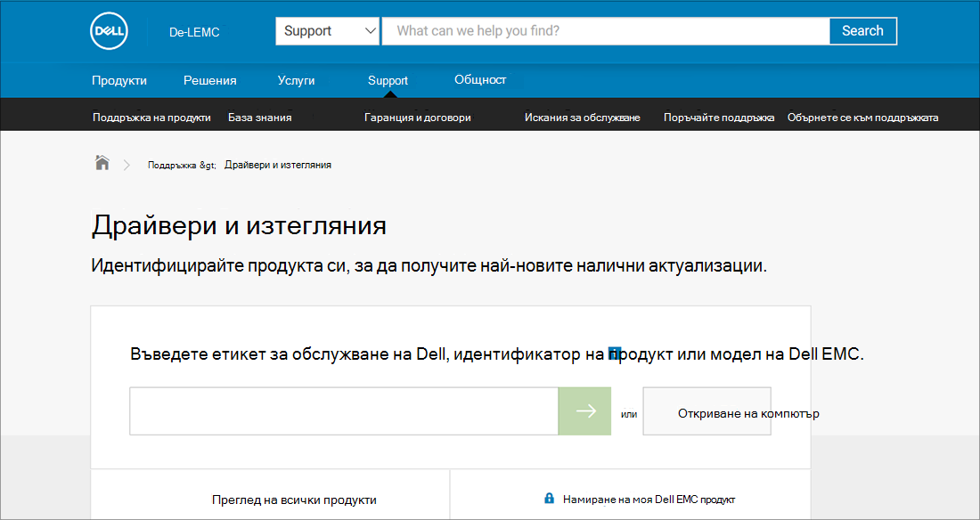Open the Решения menu
Image resolution: width=980 pixels, height=520 pixels.
coord(210,81)
